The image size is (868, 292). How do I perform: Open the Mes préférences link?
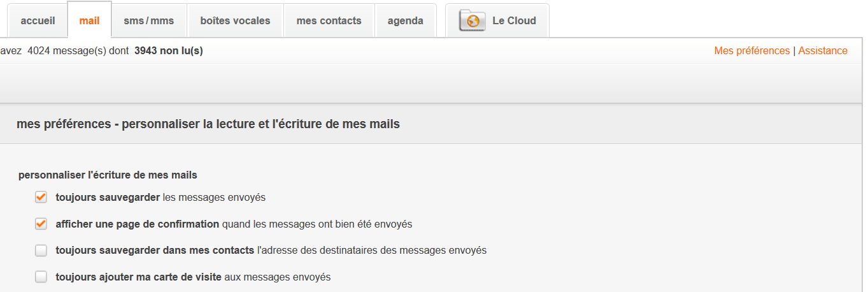[x=751, y=51]
